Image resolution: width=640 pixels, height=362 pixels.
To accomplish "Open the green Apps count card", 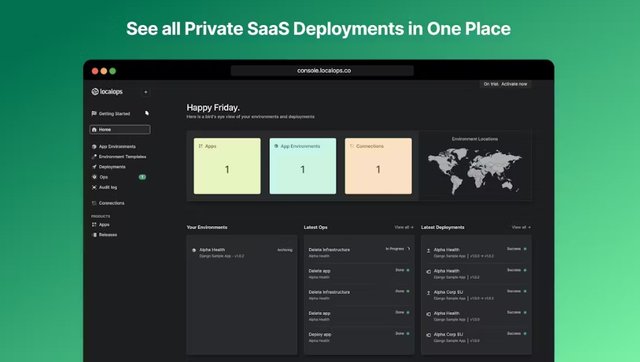I will point(227,166).
